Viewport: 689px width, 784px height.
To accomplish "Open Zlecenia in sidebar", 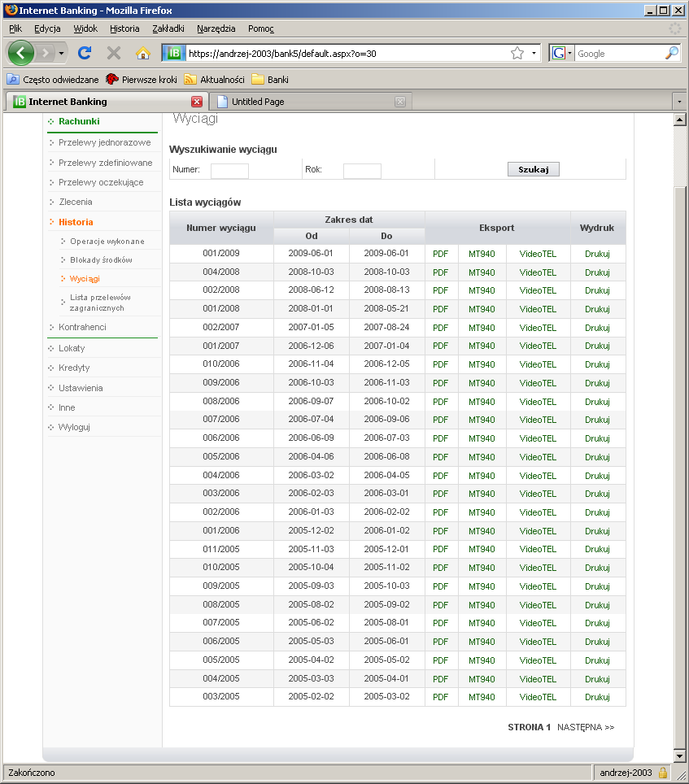I will [76, 202].
